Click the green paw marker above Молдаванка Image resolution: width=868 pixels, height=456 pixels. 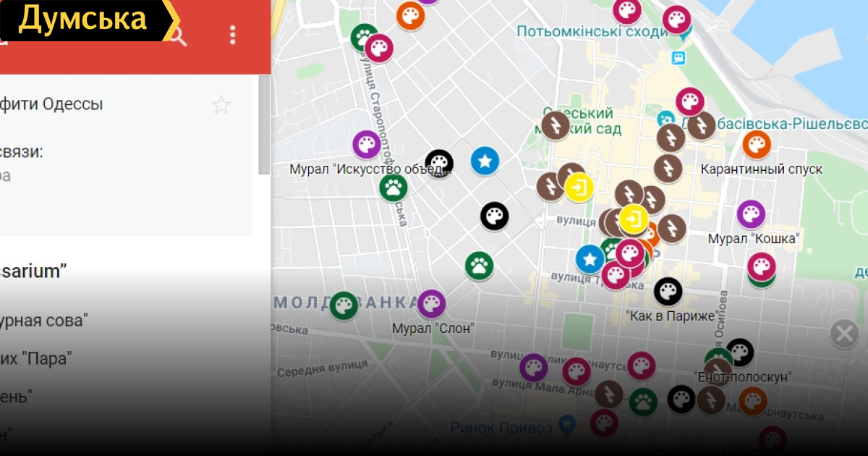point(479,266)
